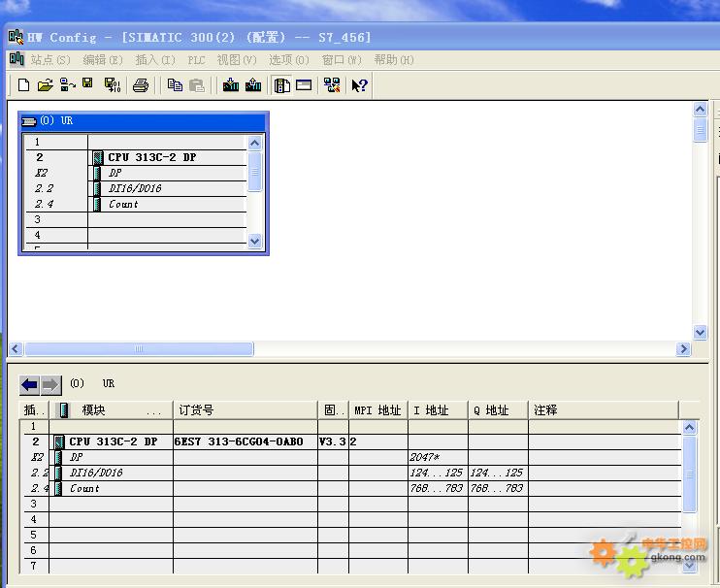Click the Configure Network icon
Screen dimensions: 720x588
(332, 85)
